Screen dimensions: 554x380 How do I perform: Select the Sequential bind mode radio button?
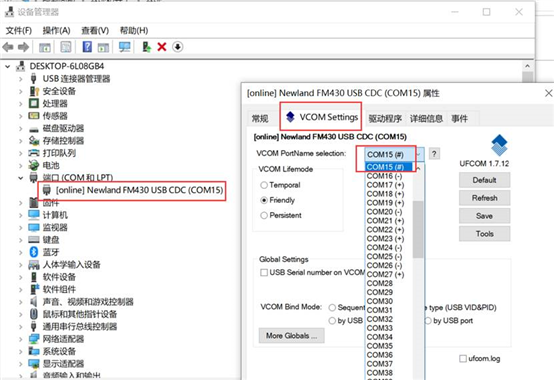coord(332,308)
